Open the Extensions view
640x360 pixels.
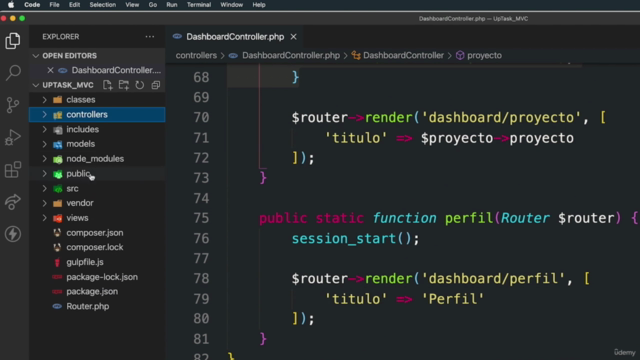(x=13, y=169)
